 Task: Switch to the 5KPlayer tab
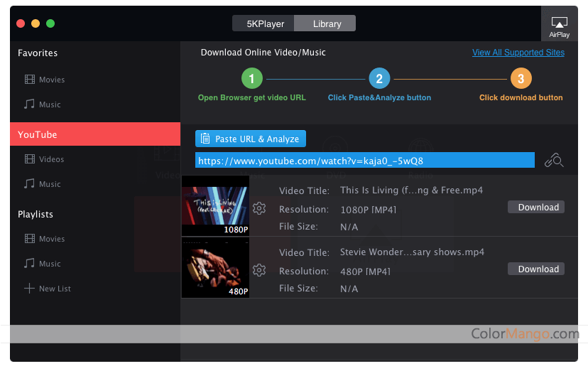[x=265, y=23]
